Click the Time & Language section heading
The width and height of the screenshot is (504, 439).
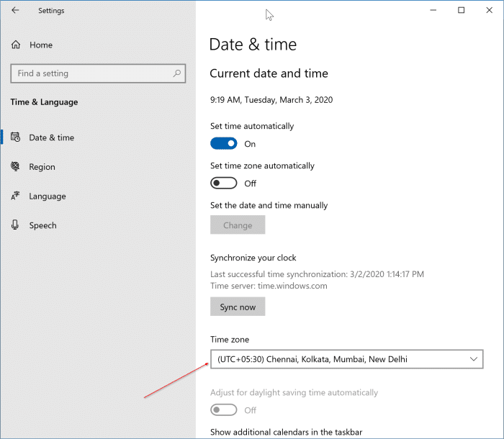pyautogui.click(x=44, y=102)
